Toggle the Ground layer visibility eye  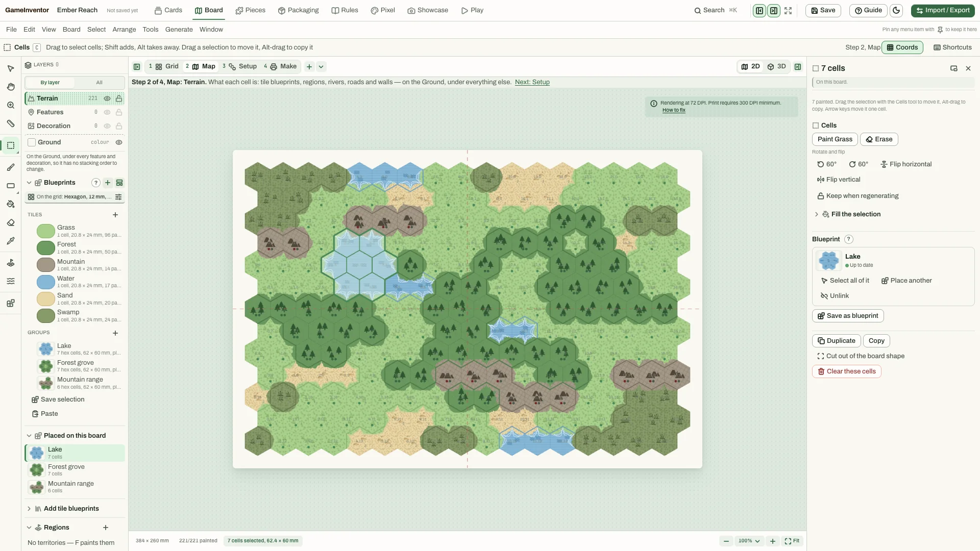click(x=119, y=142)
